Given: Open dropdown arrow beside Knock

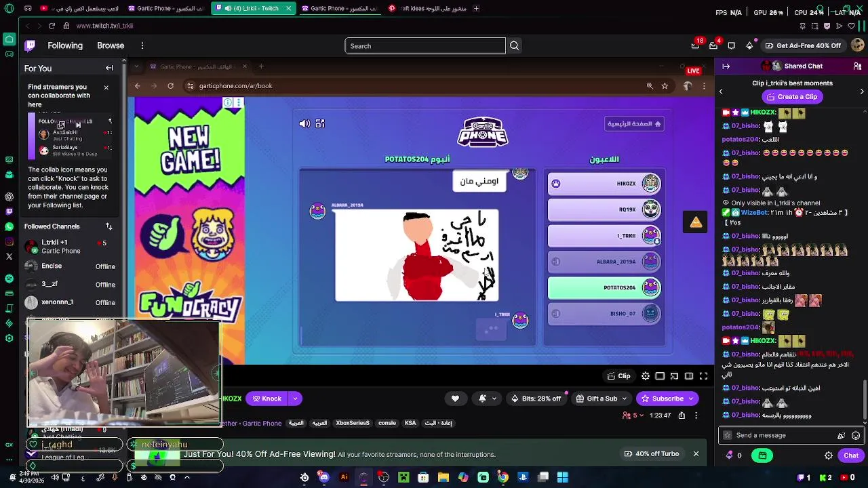Looking at the screenshot, I should click(295, 399).
